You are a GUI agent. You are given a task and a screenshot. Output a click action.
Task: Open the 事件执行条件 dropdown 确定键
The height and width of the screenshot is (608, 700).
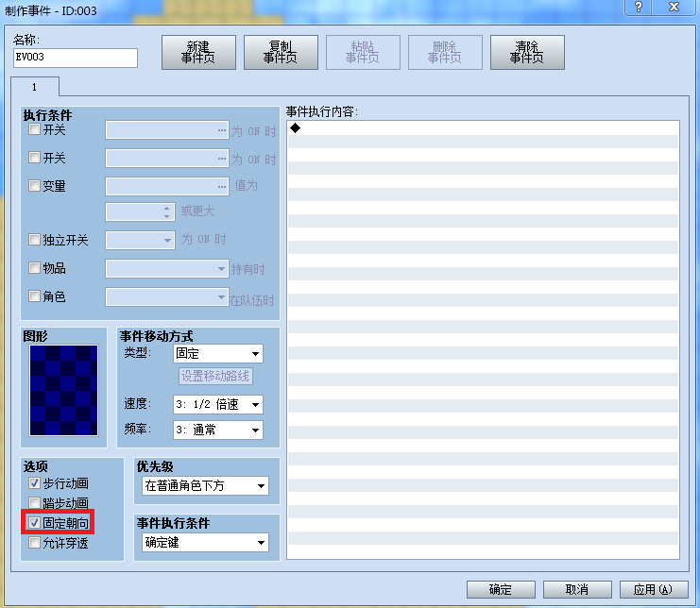click(x=205, y=543)
